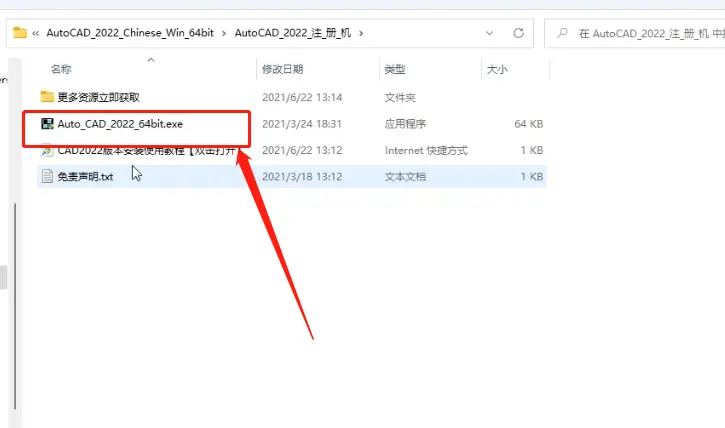Viewport: 725px width, 428px height.
Task: Sort by the 类型 column header
Action: click(x=395, y=69)
